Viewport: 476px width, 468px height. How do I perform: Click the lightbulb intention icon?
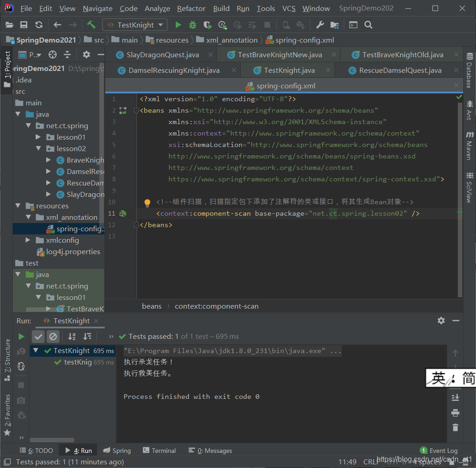click(x=147, y=202)
